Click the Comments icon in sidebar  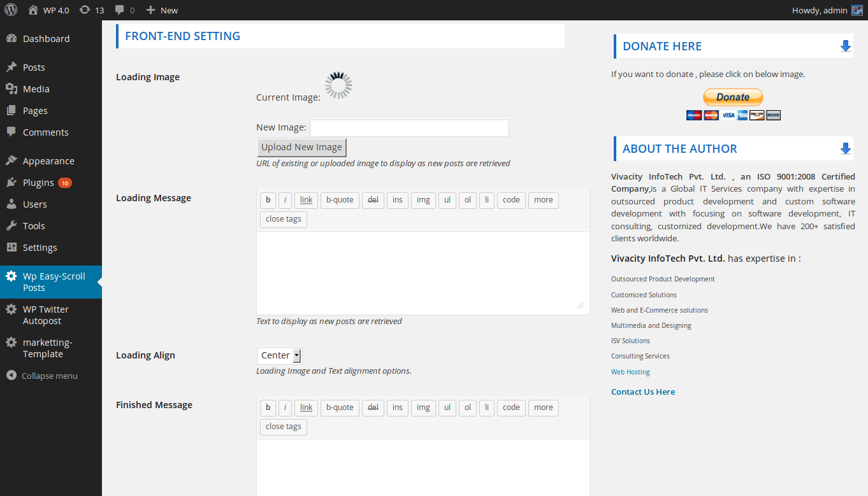(x=11, y=132)
